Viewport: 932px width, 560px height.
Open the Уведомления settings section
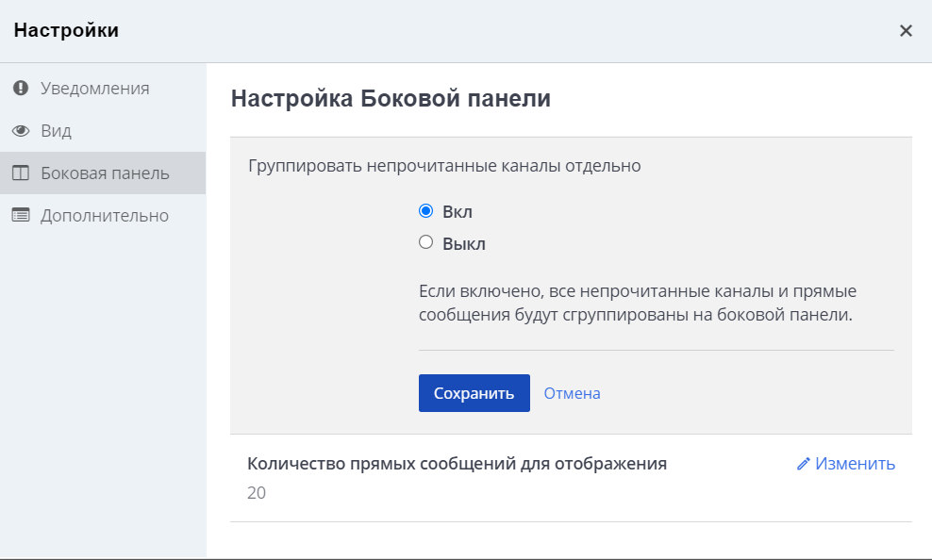(92, 88)
